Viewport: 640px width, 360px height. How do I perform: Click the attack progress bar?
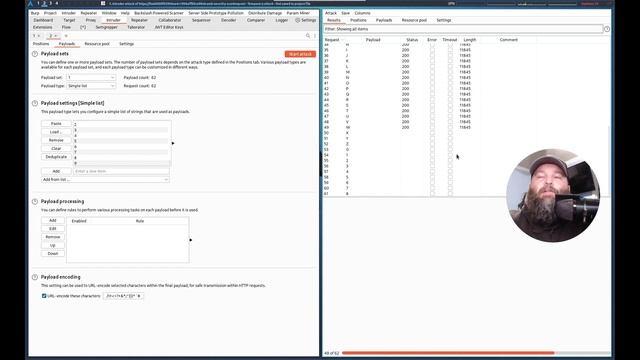pos(476,353)
